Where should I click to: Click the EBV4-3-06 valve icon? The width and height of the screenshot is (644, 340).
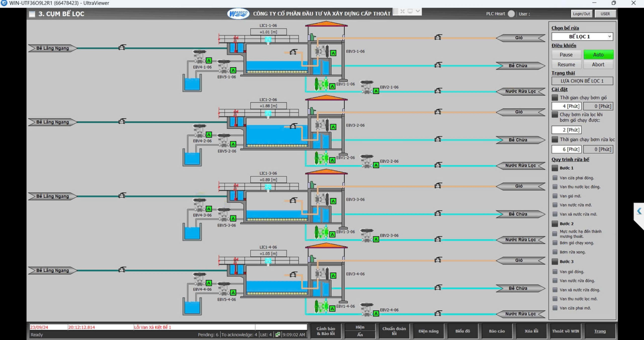[x=200, y=204]
